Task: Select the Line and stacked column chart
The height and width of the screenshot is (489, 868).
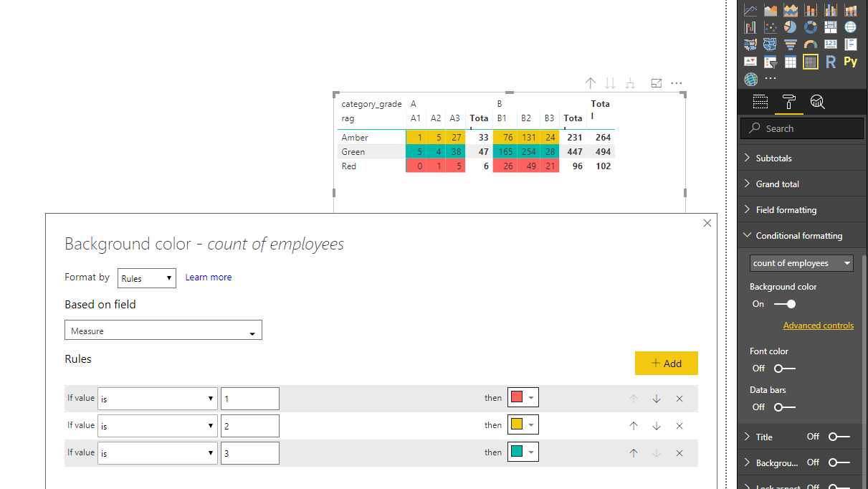Action: click(x=811, y=10)
